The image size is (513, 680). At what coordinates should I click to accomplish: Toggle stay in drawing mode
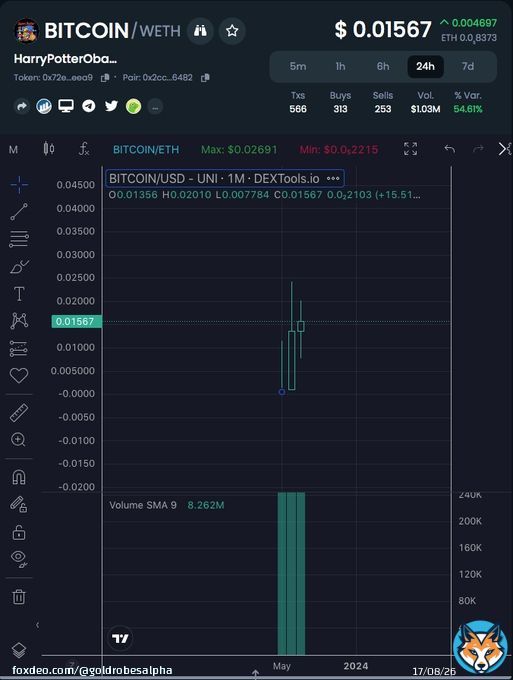point(19,504)
